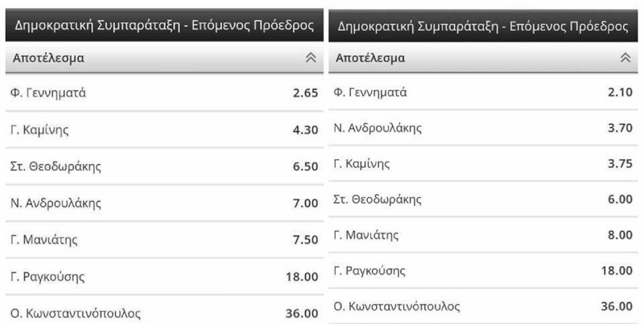
Task: Select Στ. Θεοδωράκης odds 6.00
Action: point(619,199)
